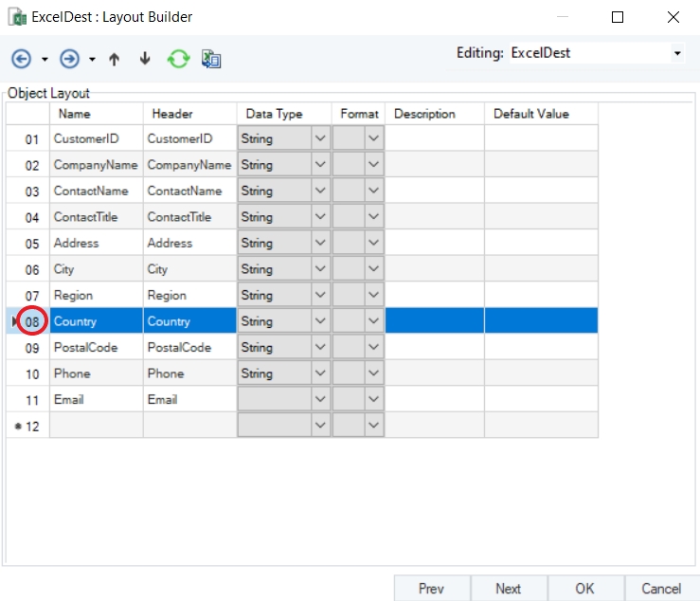Open Data Type dropdown for Email row
Screen dimensions: 700x601
pos(320,399)
